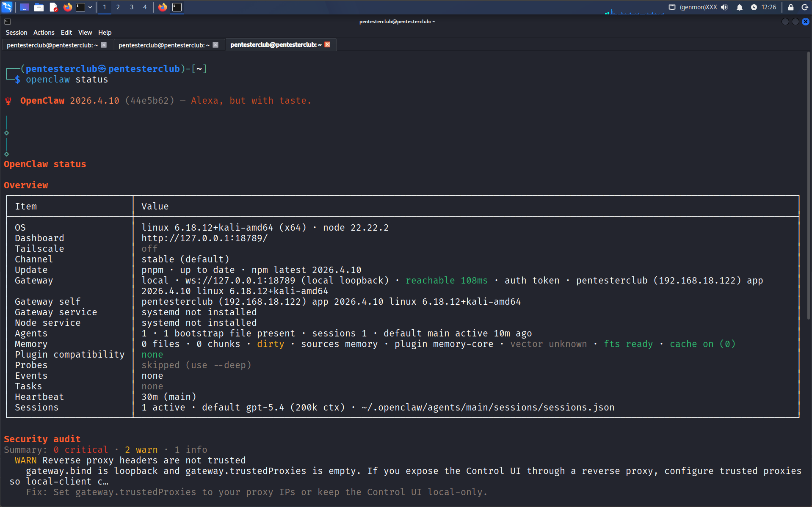Click the 'Tailscale' row label

coord(39,249)
